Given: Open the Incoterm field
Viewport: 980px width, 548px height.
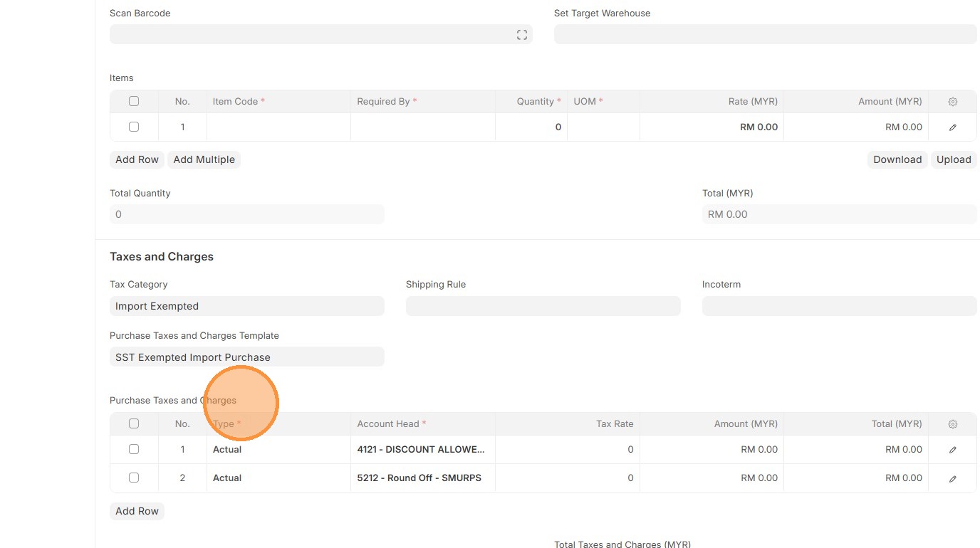Looking at the screenshot, I should pos(839,306).
